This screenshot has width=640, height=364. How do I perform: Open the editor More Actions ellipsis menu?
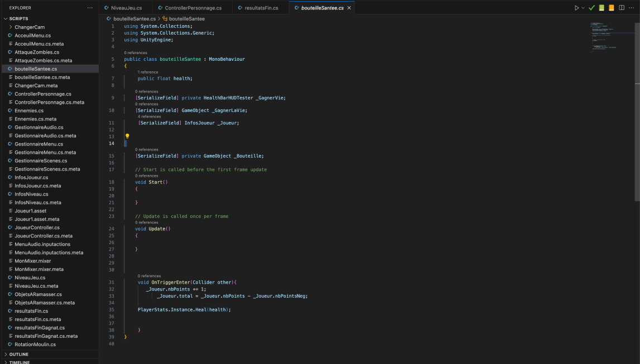[632, 8]
